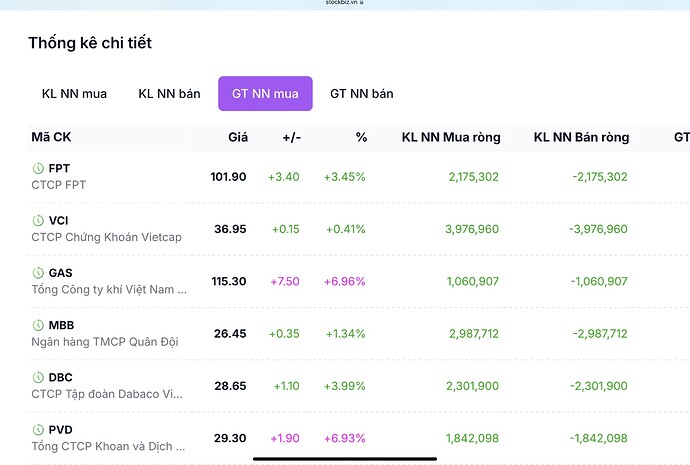Click the clock icon beside GAS

39,272
